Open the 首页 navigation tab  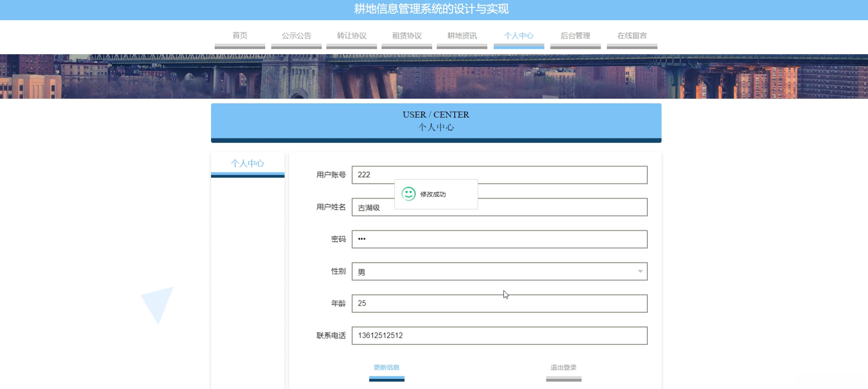click(240, 36)
